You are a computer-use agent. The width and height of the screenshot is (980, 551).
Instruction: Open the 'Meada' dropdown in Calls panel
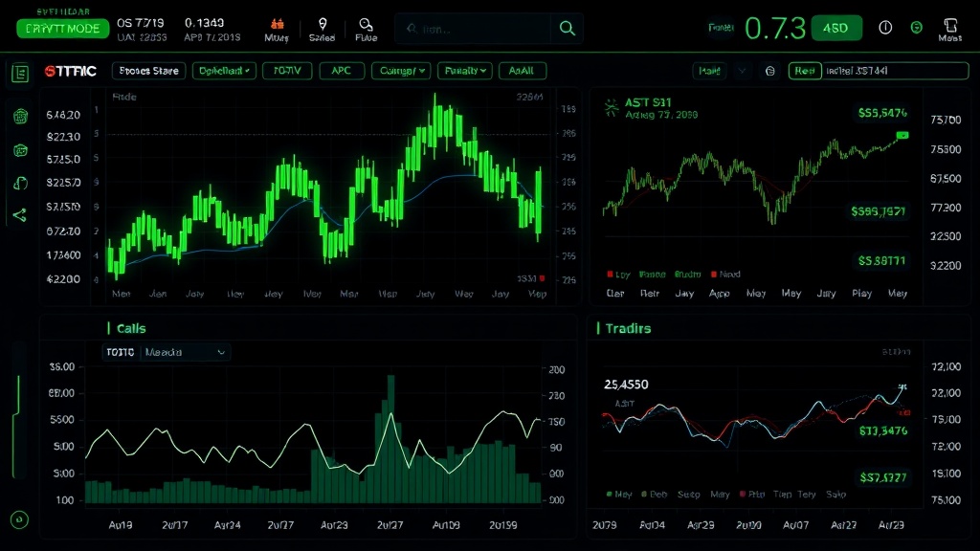(x=185, y=352)
